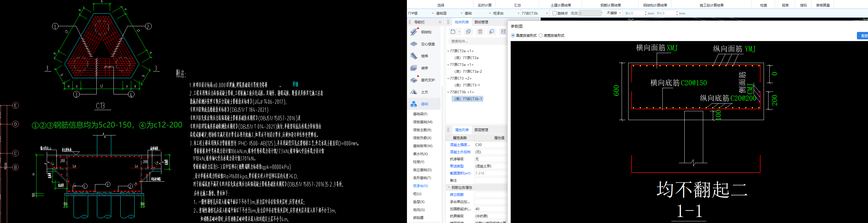Switch to the 图层管理 tab
Image resolution: width=868 pixels, height=223 pixels.
[x=481, y=130]
